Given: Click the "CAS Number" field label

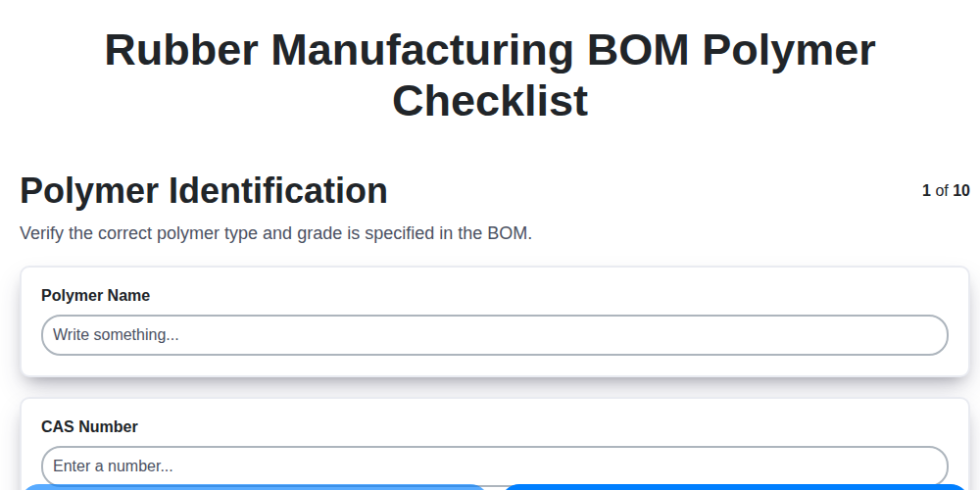Looking at the screenshot, I should (89, 426).
